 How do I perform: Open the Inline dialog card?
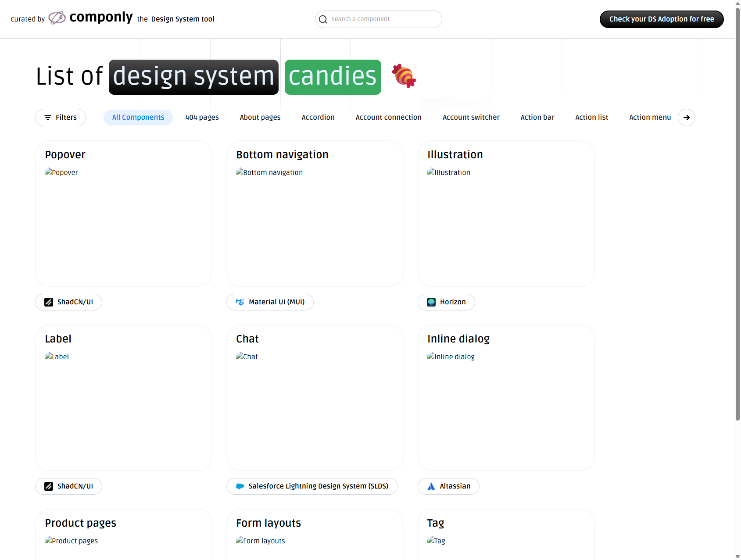[506, 398]
